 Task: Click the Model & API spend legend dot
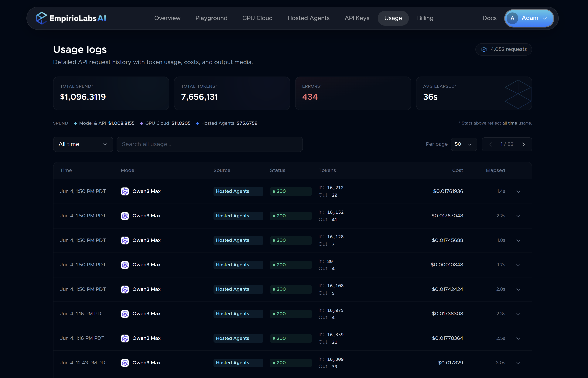(76, 123)
